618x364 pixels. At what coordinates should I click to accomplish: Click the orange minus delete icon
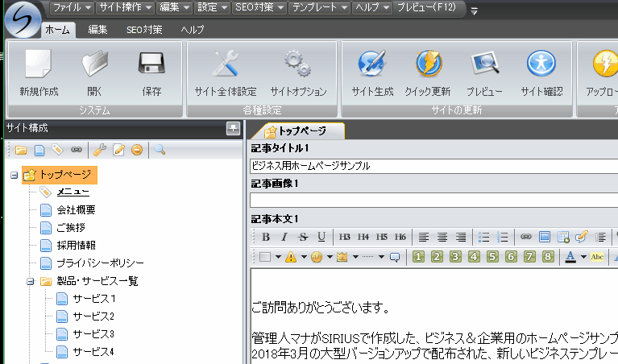[x=137, y=150]
